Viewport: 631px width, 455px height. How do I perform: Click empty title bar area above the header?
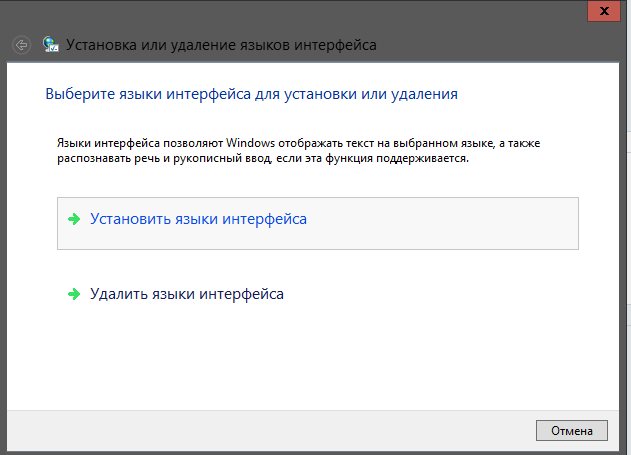[300, 14]
